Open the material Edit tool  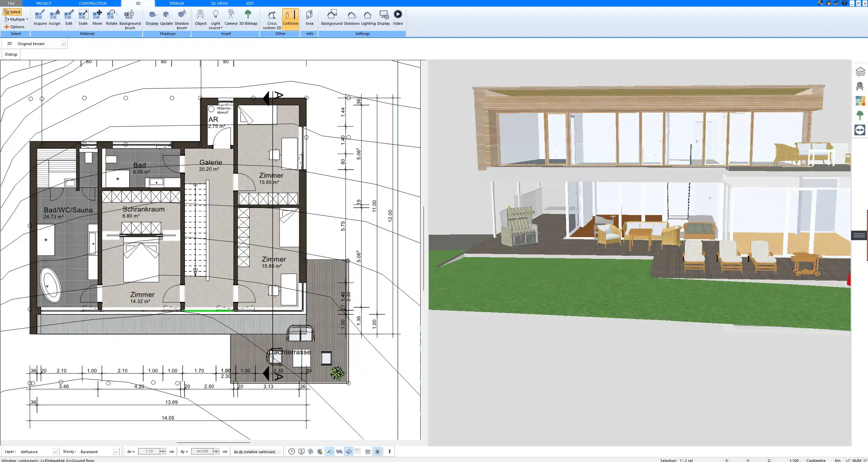pyautogui.click(x=69, y=18)
